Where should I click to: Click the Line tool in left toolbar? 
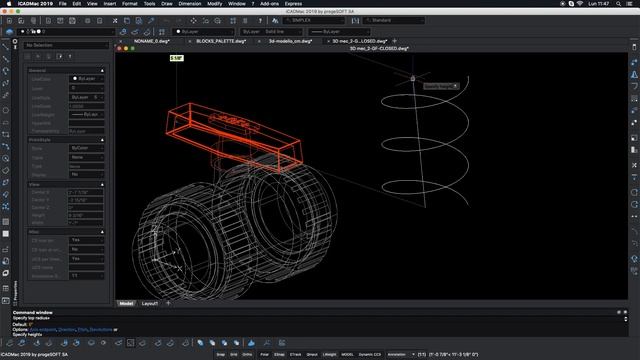[6, 47]
